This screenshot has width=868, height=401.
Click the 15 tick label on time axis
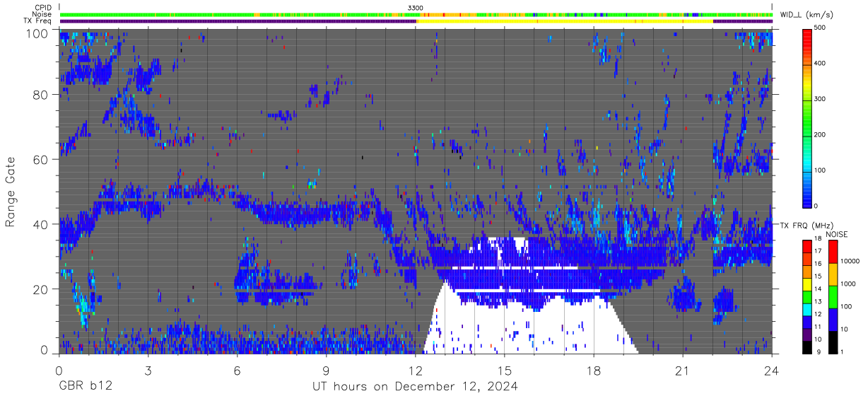pyautogui.click(x=505, y=370)
